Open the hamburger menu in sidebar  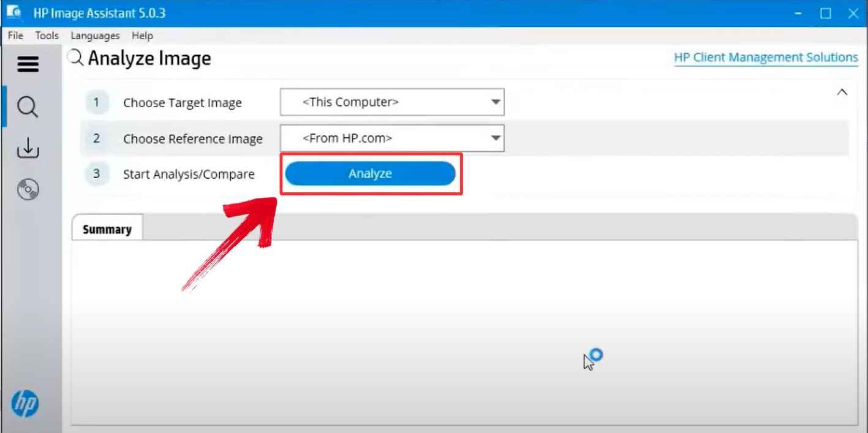click(28, 64)
